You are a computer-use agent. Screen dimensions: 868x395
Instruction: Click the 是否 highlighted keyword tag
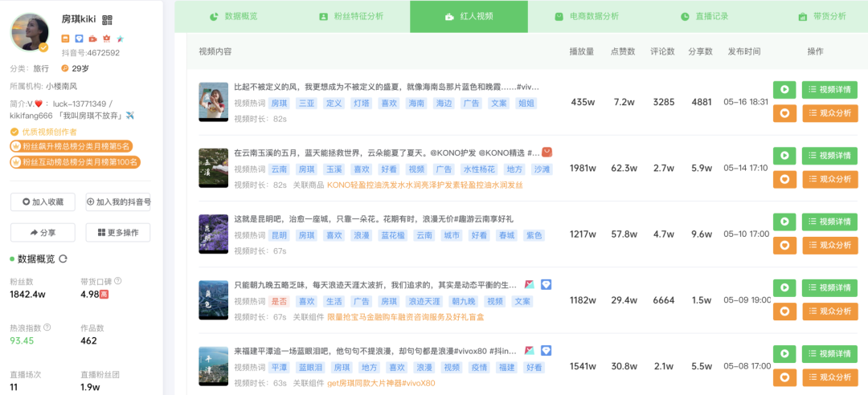point(279,302)
